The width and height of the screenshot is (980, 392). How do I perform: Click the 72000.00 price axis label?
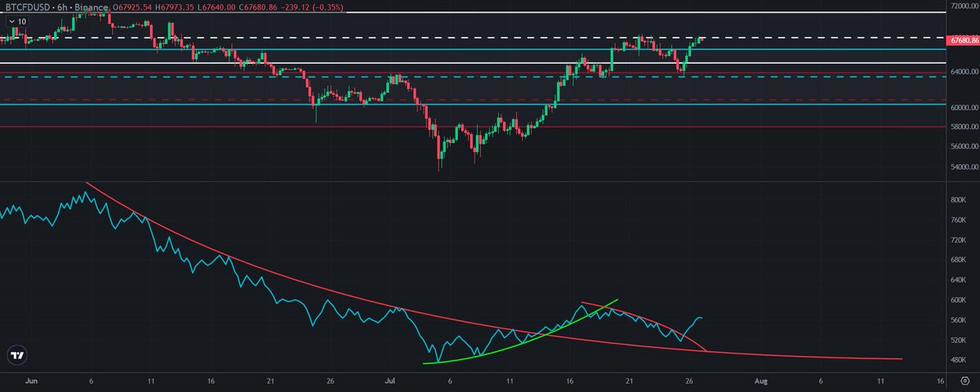pyautogui.click(x=964, y=7)
